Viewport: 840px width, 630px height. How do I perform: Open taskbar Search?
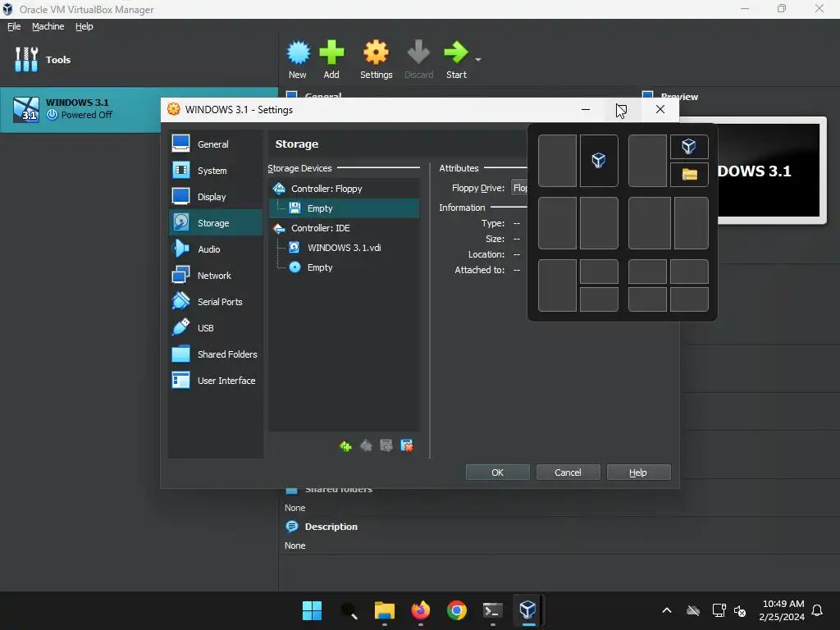348,610
